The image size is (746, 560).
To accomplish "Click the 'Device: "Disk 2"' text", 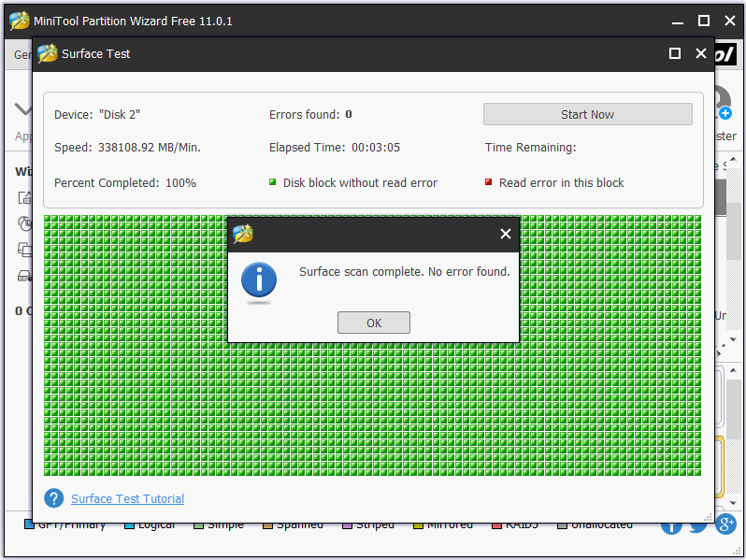I will point(97,115).
